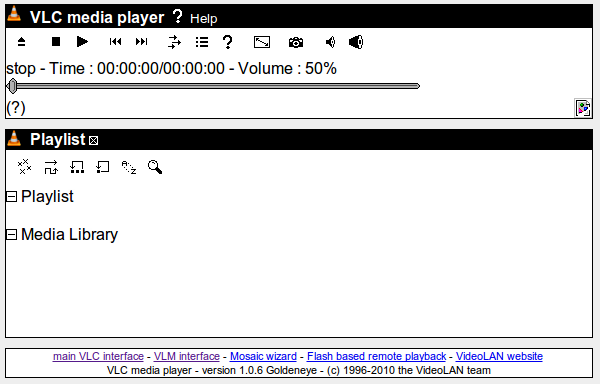Stop playback with the stop button
The height and width of the screenshot is (384, 600).
(56, 42)
